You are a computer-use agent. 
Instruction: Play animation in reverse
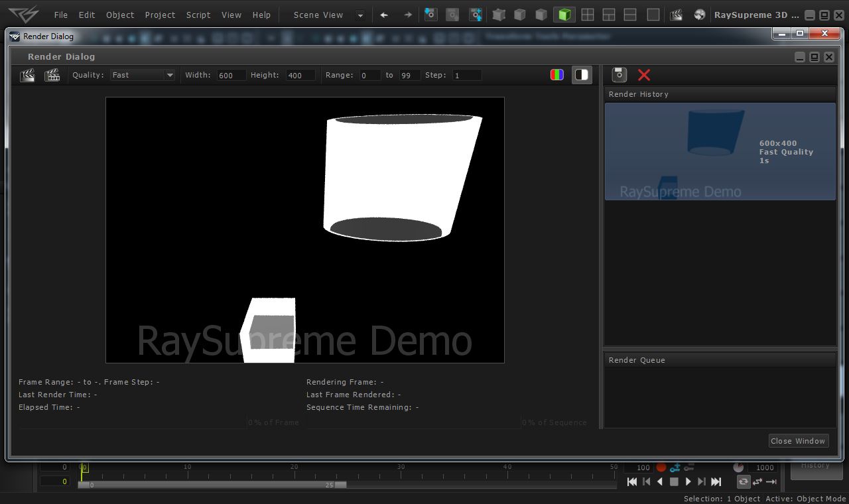point(660,482)
